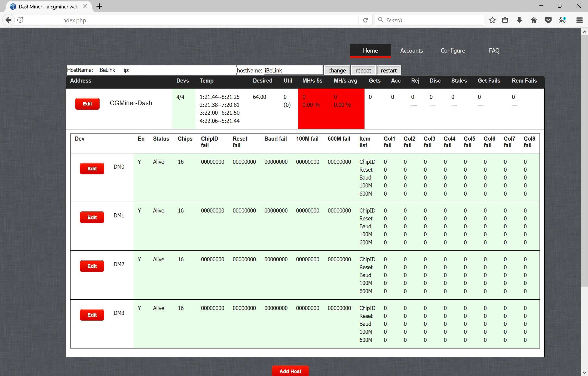Click the Chips value 16 in DM2 row

coord(181,259)
